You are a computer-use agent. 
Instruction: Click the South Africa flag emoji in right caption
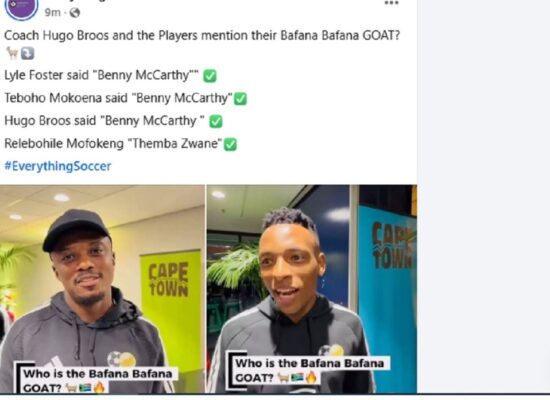pos(297,378)
